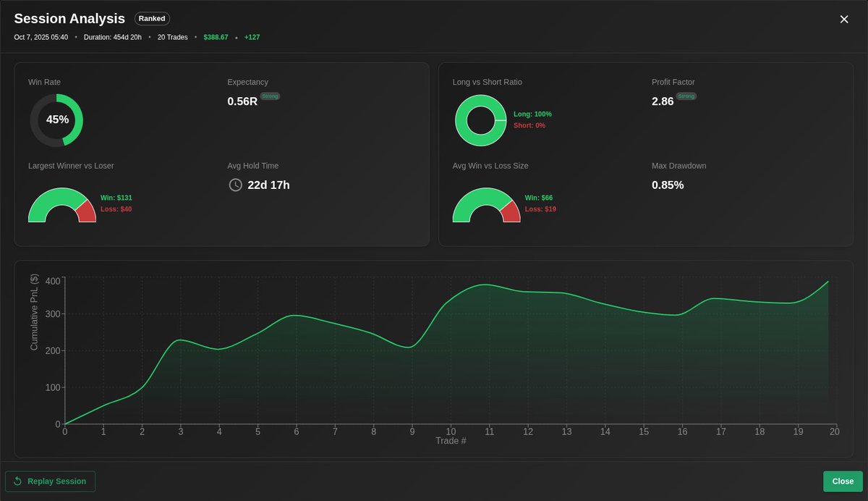Click the y-axis tick label 400
The height and width of the screenshot is (501, 868).
53,281
